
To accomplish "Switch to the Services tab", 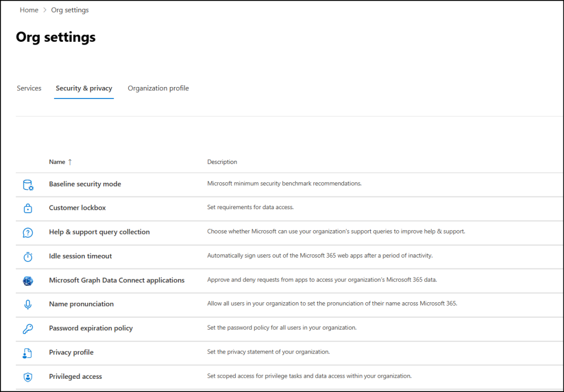I will coord(29,88).
